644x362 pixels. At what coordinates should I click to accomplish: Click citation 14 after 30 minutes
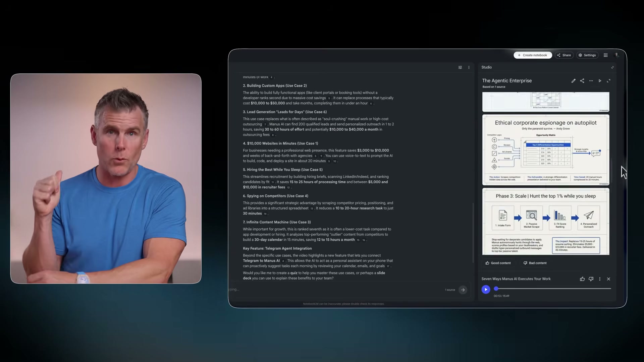pos(265,214)
